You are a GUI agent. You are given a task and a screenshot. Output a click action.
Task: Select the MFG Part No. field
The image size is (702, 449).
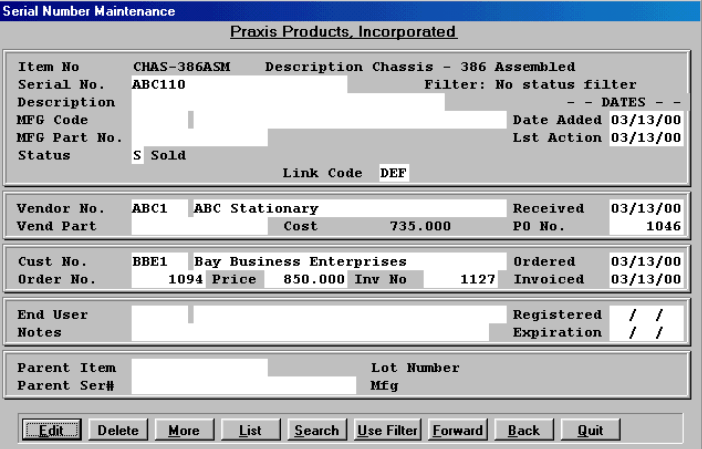tap(199, 138)
